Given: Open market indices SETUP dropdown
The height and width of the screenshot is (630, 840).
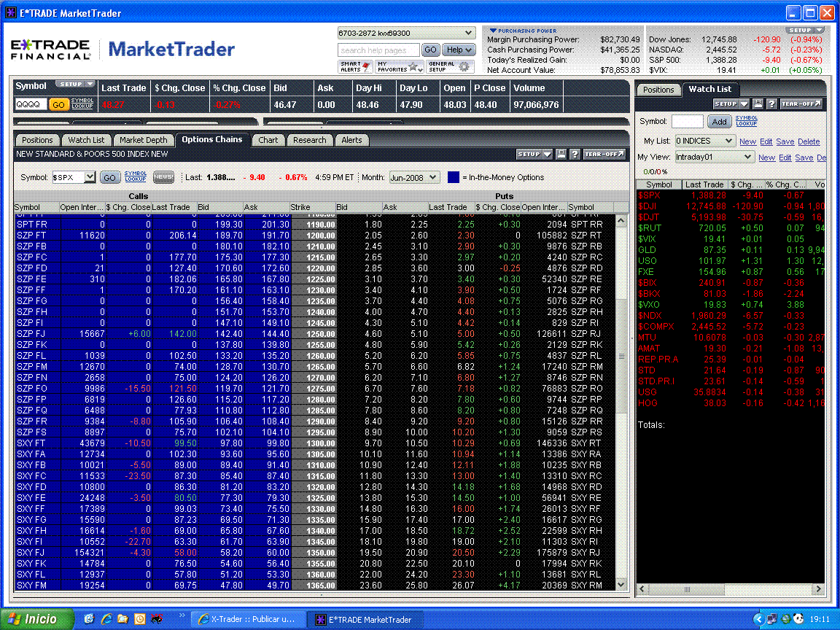Looking at the screenshot, I should pos(805,30).
